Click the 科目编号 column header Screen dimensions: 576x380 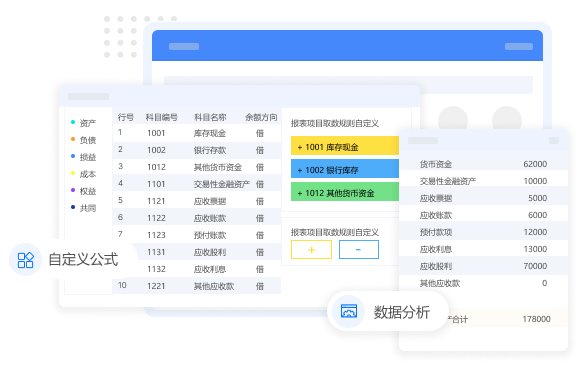[x=162, y=117]
